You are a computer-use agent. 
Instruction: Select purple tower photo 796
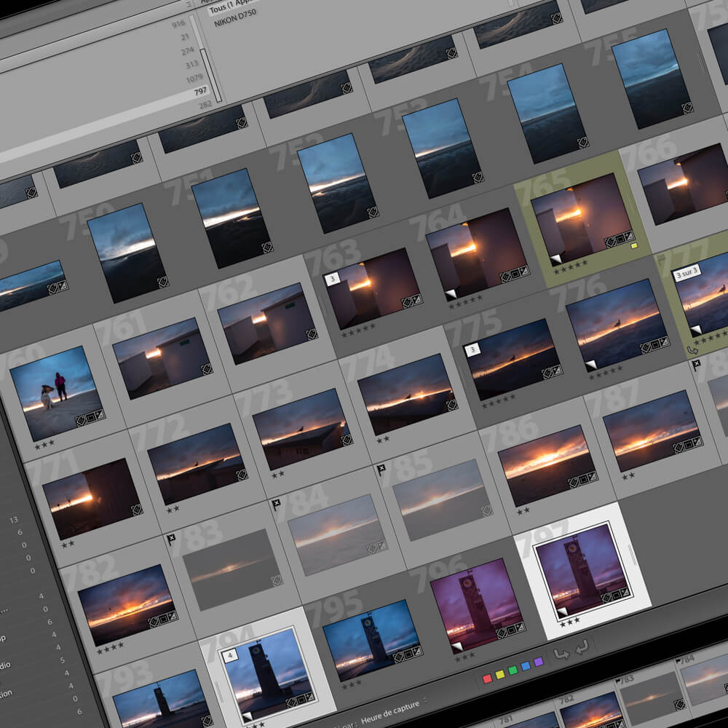click(478, 605)
